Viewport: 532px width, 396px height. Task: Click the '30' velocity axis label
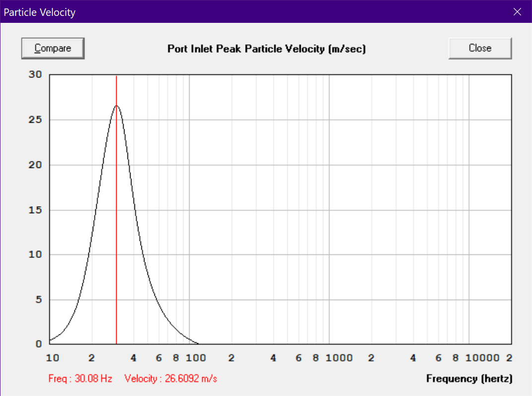(35, 75)
